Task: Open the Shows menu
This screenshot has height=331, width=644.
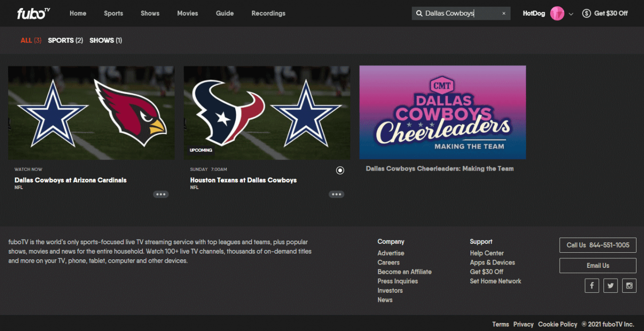Action: tap(150, 13)
